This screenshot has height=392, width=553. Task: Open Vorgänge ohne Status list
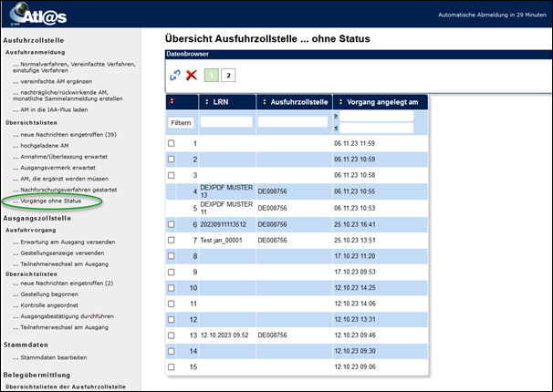51,200
